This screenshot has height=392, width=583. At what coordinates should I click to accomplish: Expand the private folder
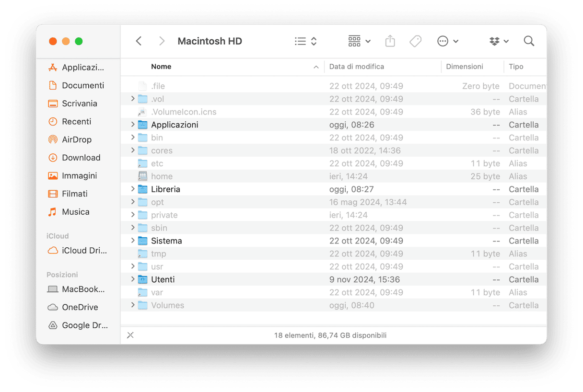[x=133, y=215]
